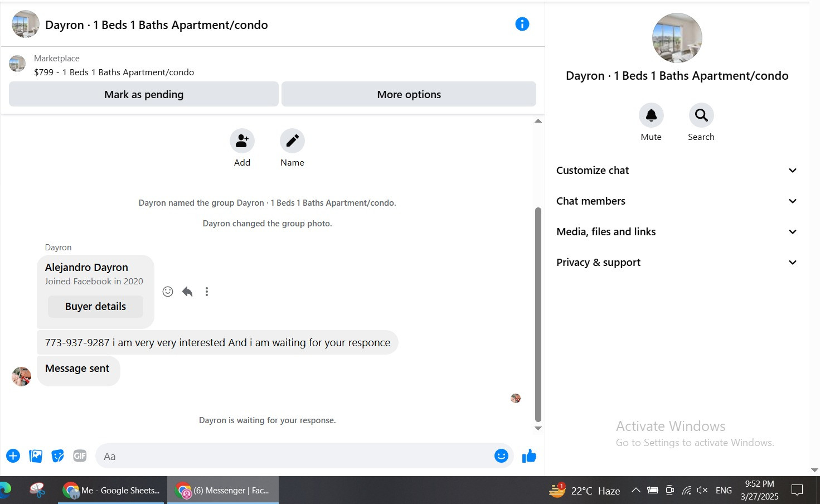Mute the conversation using the bell icon
This screenshot has height=504, width=820.
point(651,115)
